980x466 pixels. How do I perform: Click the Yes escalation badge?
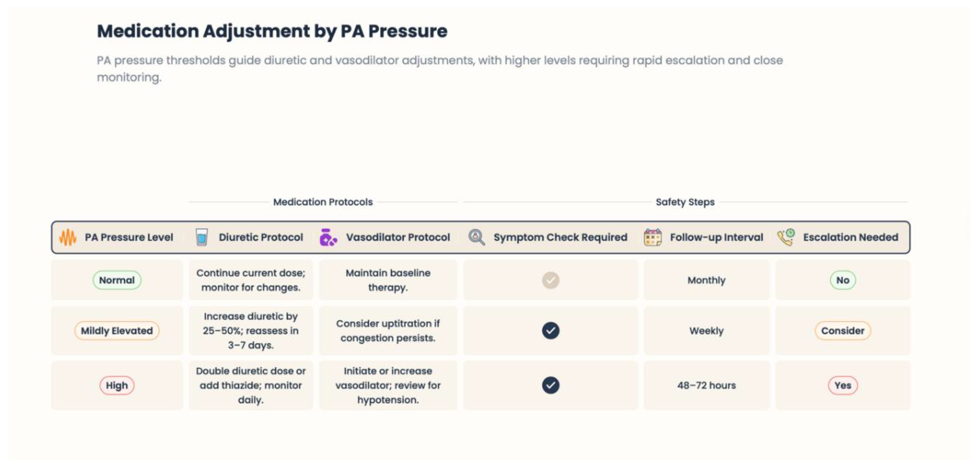click(843, 385)
